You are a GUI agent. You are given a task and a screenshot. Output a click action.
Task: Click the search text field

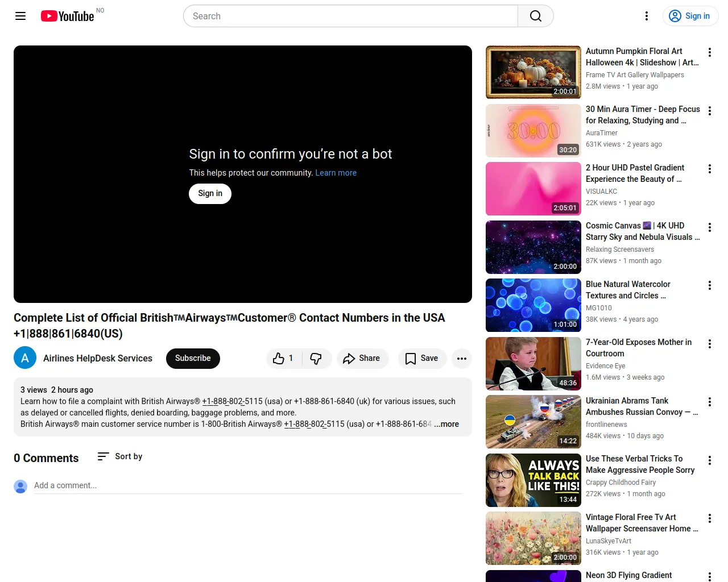point(350,16)
